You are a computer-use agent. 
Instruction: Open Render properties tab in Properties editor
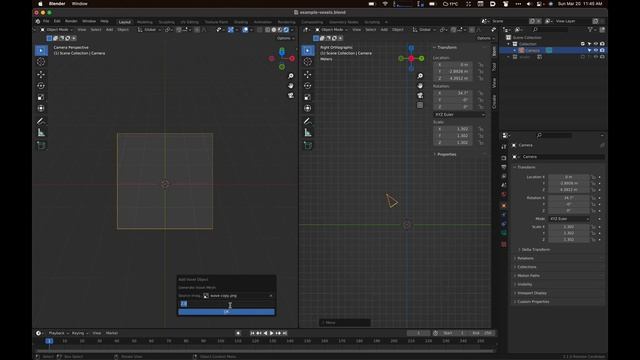(504, 158)
